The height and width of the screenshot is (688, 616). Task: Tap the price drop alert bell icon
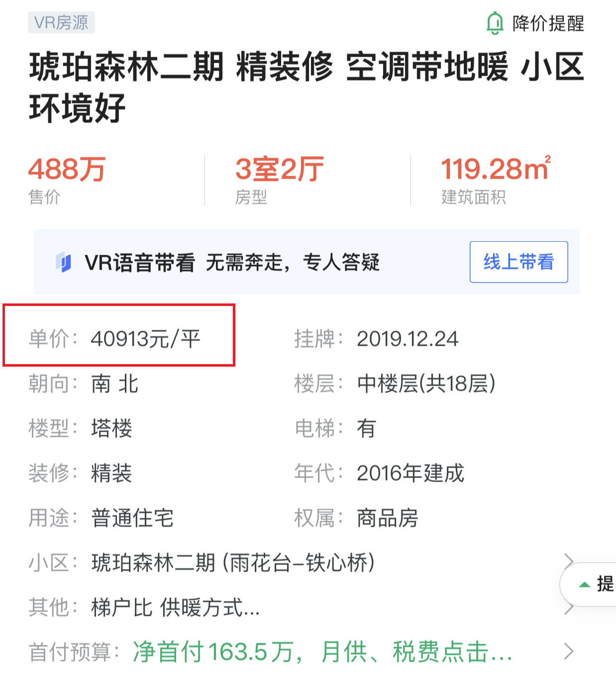pyautogui.click(x=495, y=23)
